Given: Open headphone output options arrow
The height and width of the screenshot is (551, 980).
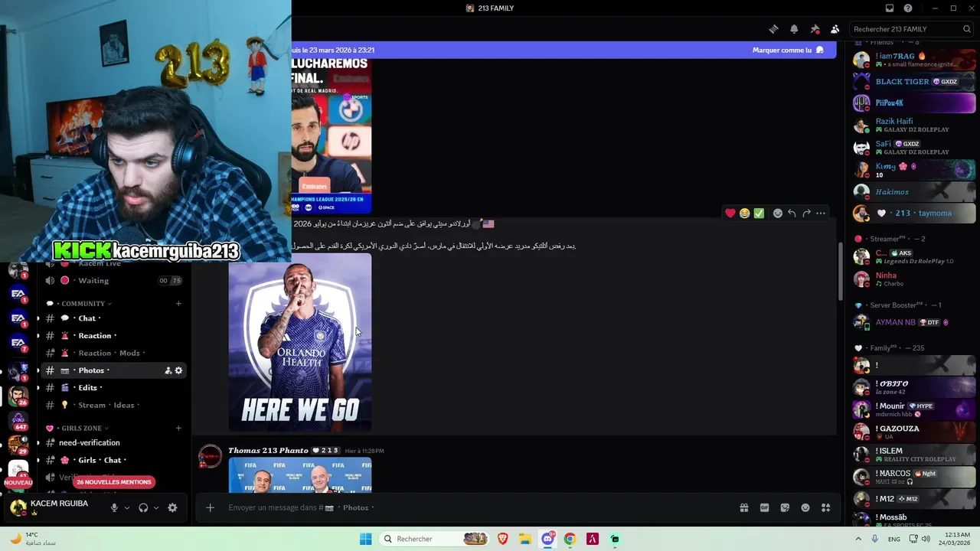Looking at the screenshot, I should 156,507.
